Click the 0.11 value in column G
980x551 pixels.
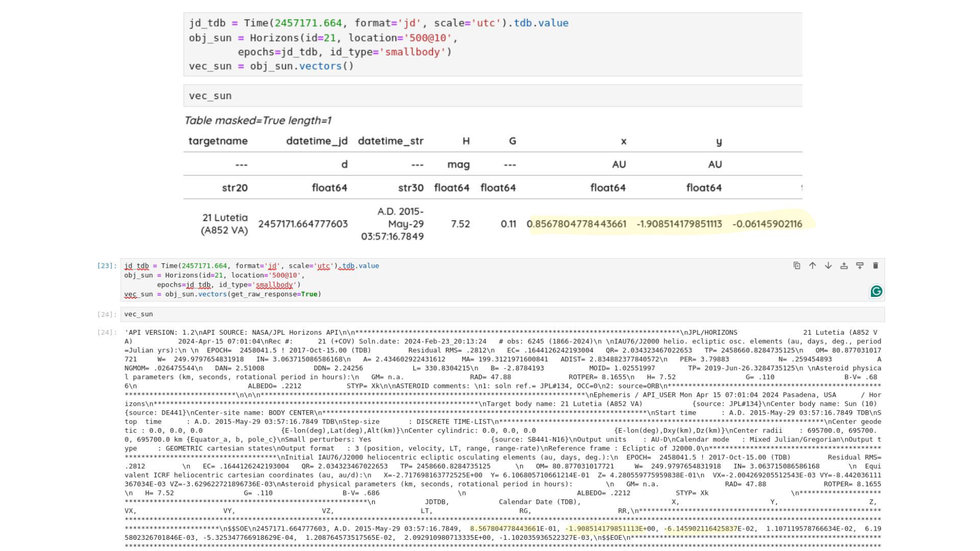508,224
